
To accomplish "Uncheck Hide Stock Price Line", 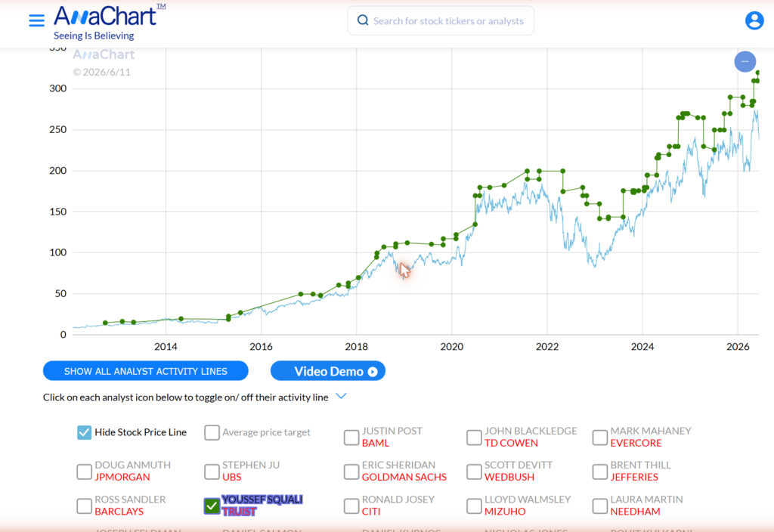I will tap(85, 432).
